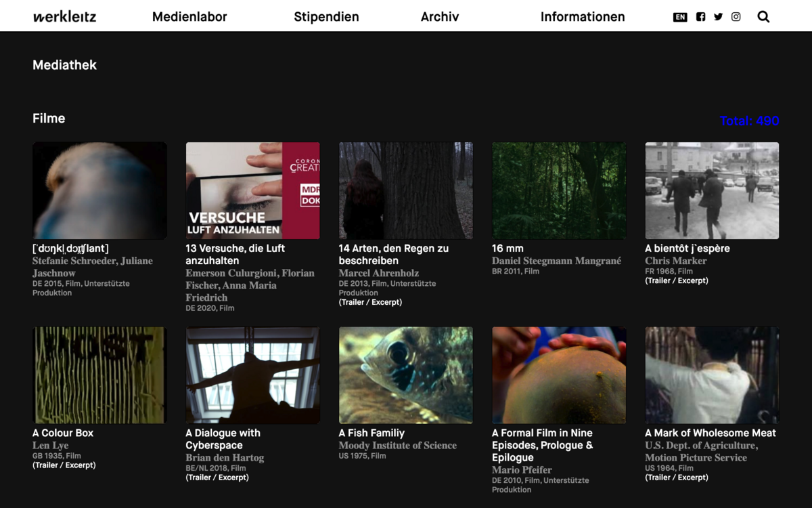Open the 16 mm forest thumbnail
This screenshot has height=508, width=812.
[x=559, y=190]
